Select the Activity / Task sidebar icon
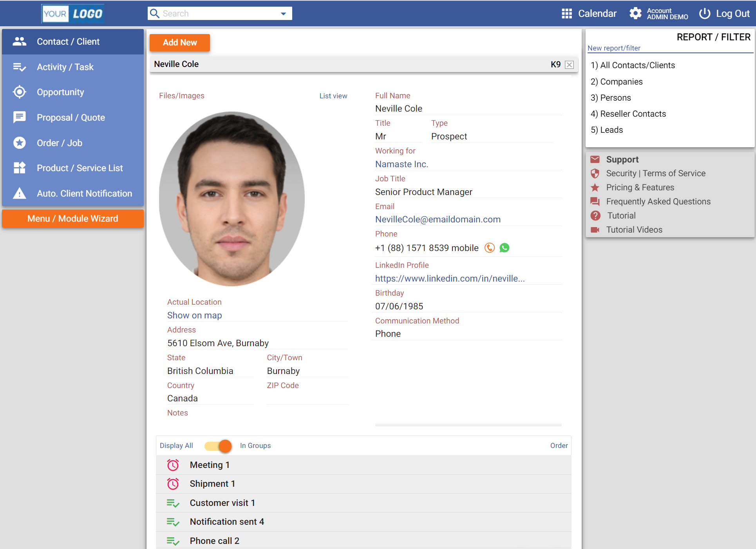The width and height of the screenshot is (756, 549). click(19, 67)
